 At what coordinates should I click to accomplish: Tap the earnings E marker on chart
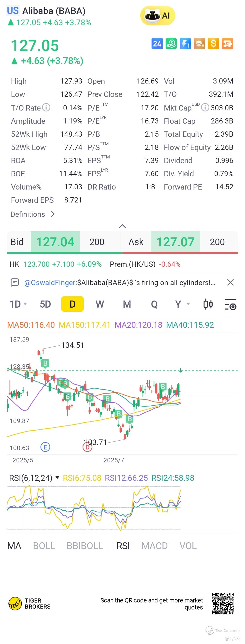coord(45,447)
